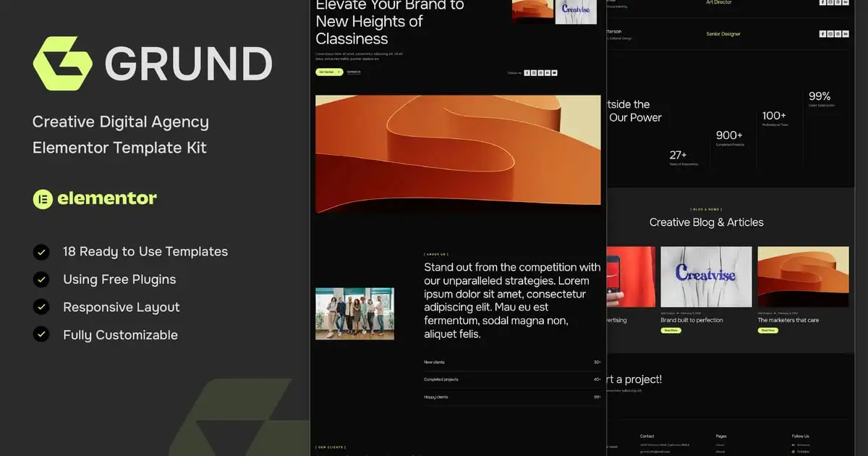Image resolution: width=868 pixels, height=456 pixels.
Task: Click checkmark beside Fully Customizable
Action: 41,335
